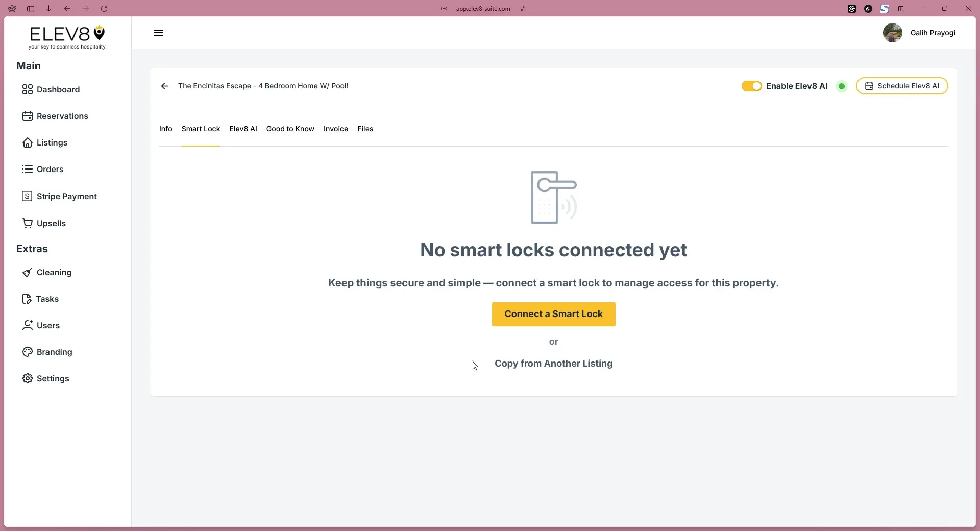The image size is (980, 531).
Task: Click the hamburger menu toggle
Action: click(x=158, y=33)
